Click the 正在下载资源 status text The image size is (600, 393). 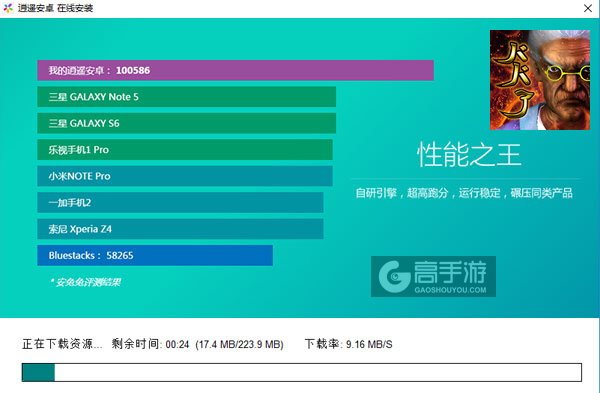pyautogui.click(x=62, y=344)
